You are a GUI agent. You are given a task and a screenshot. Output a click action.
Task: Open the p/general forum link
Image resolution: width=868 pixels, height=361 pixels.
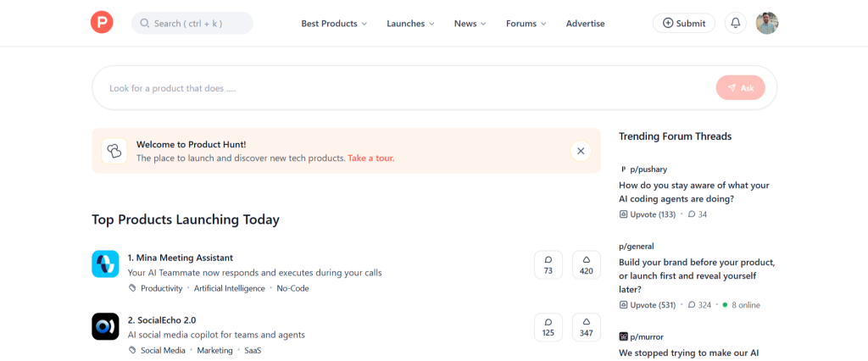click(x=636, y=247)
